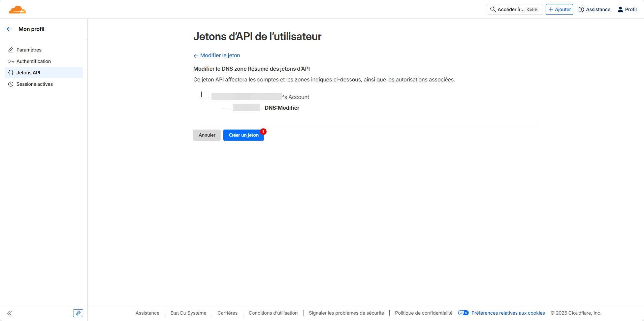Viewport: 644px width, 321px height.
Task: Click the Cloudflare logo icon
Action: 17,10
